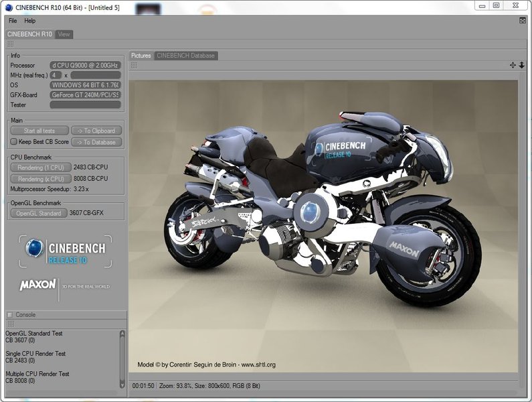Viewport: 532px width, 402px height.
Task: Open the File menu
Action: [13, 21]
